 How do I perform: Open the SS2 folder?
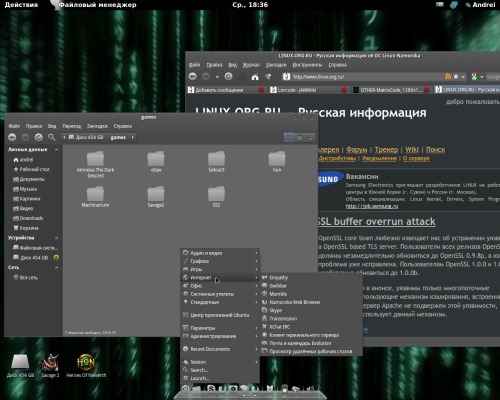click(216, 197)
